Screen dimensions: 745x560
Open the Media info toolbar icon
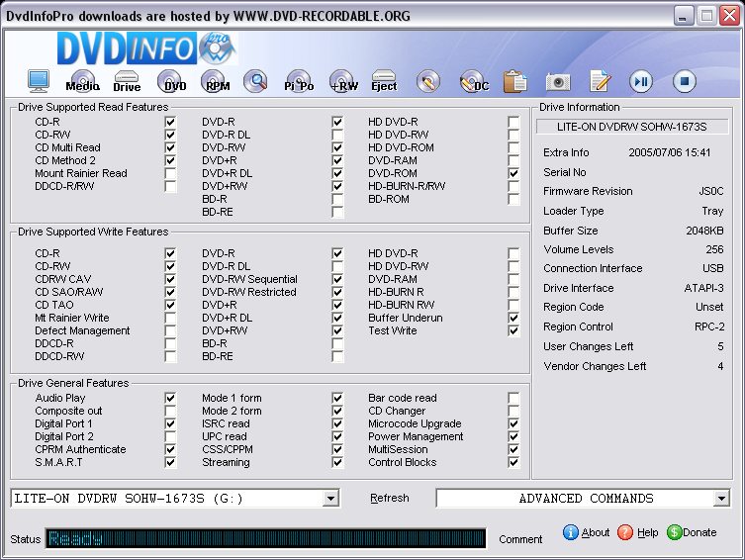pyautogui.click(x=83, y=81)
